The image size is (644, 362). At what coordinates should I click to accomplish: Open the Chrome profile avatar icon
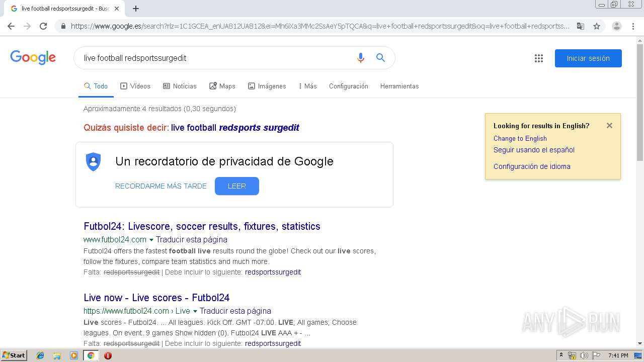point(616,26)
